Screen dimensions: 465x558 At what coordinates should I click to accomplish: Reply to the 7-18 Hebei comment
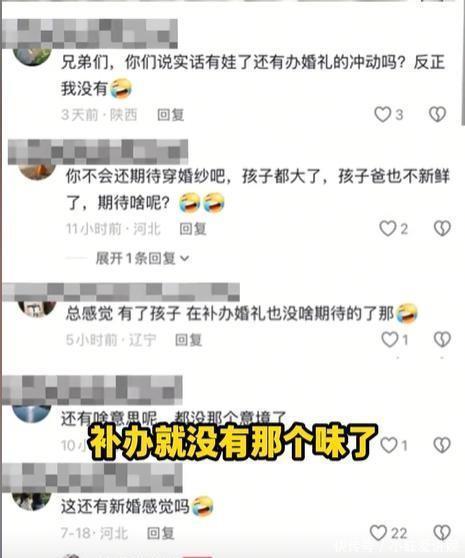(x=160, y=533)
